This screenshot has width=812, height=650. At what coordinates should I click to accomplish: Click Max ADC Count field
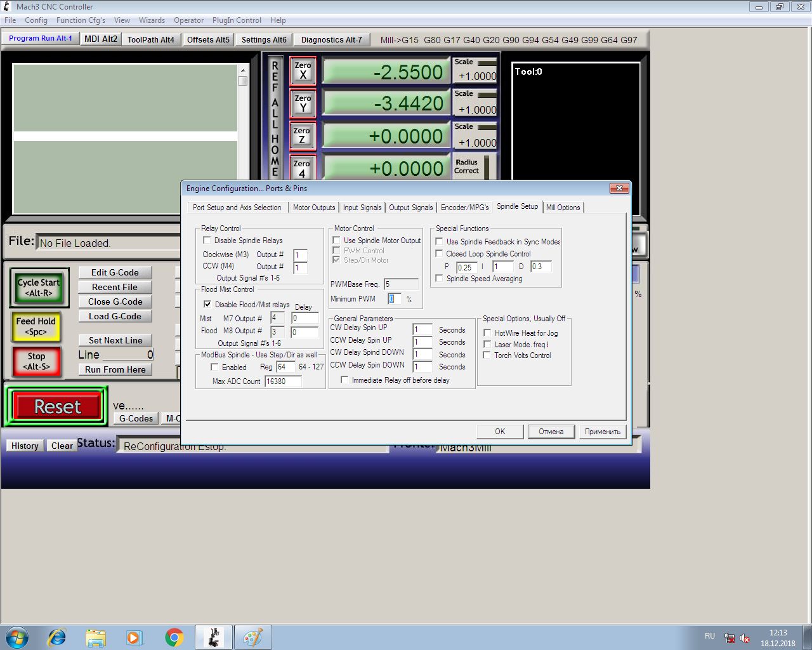coord(283,381)
